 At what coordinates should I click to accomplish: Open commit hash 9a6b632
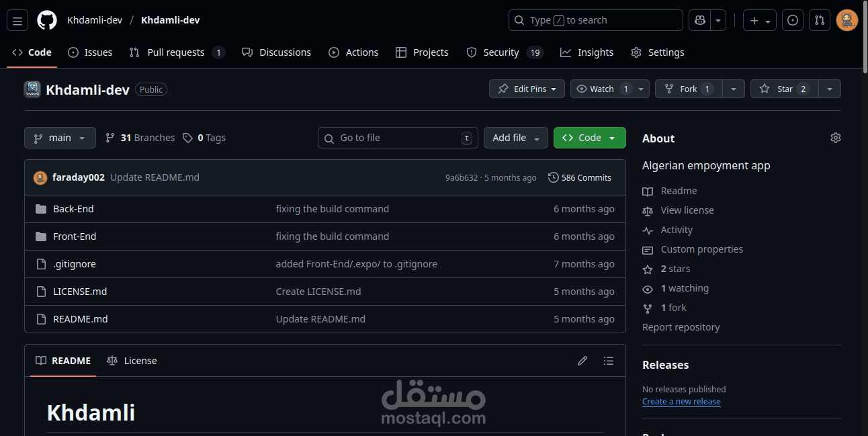(462, 178)
